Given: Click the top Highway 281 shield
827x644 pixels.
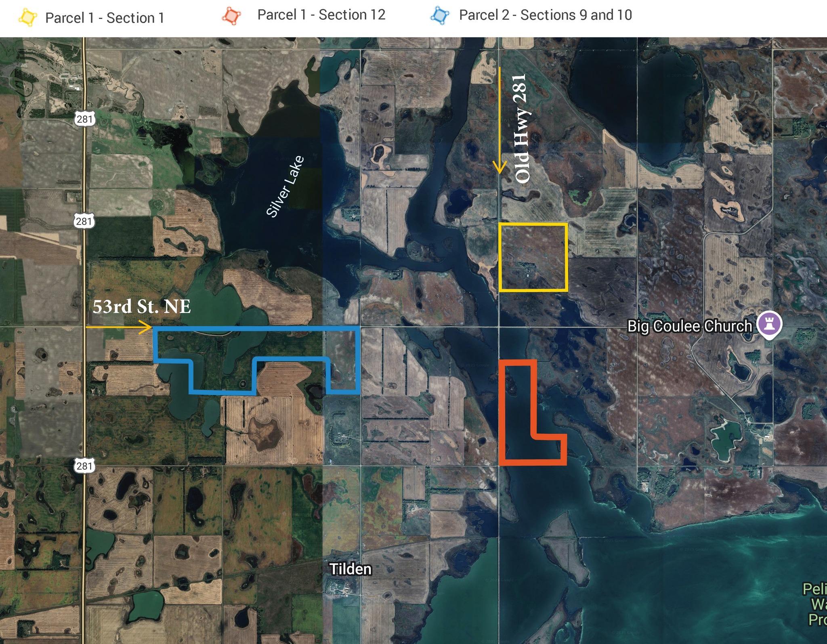Looking at the screenshot, I should (x=84, y=119).
